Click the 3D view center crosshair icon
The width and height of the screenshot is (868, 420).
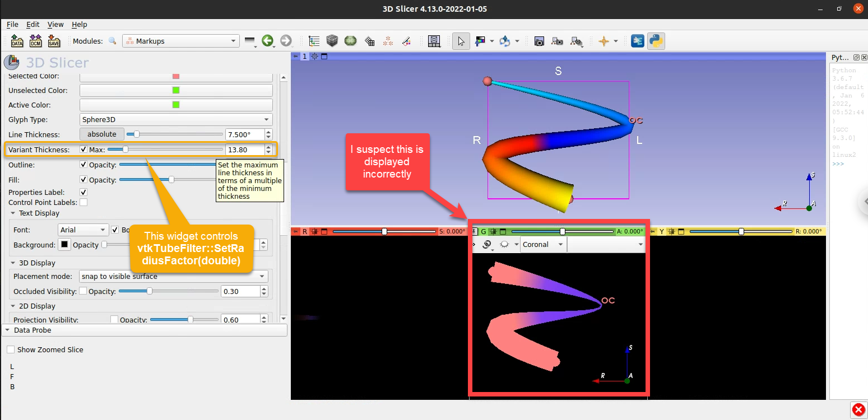click(314, 57)
